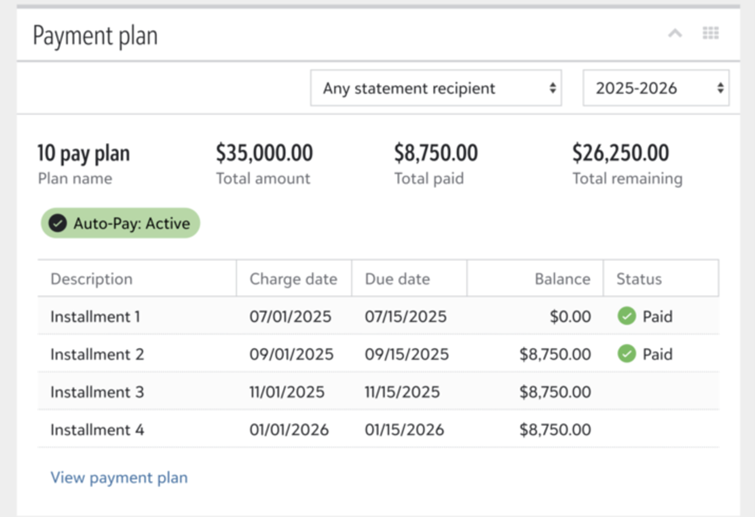Click the Status column header
The height and width of the screenshot is (517, 755).
[661, 279]
